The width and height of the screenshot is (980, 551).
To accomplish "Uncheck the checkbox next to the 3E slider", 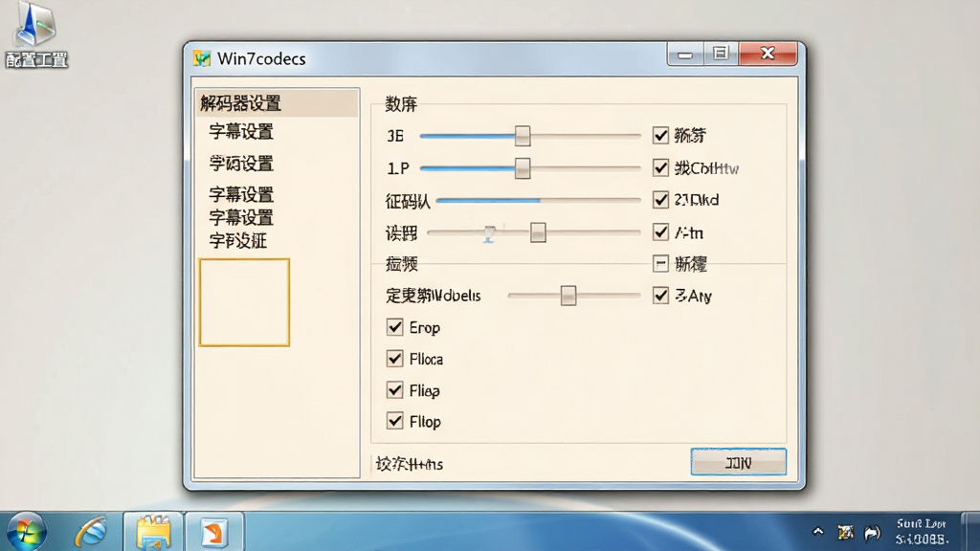I will coord(660,135).
